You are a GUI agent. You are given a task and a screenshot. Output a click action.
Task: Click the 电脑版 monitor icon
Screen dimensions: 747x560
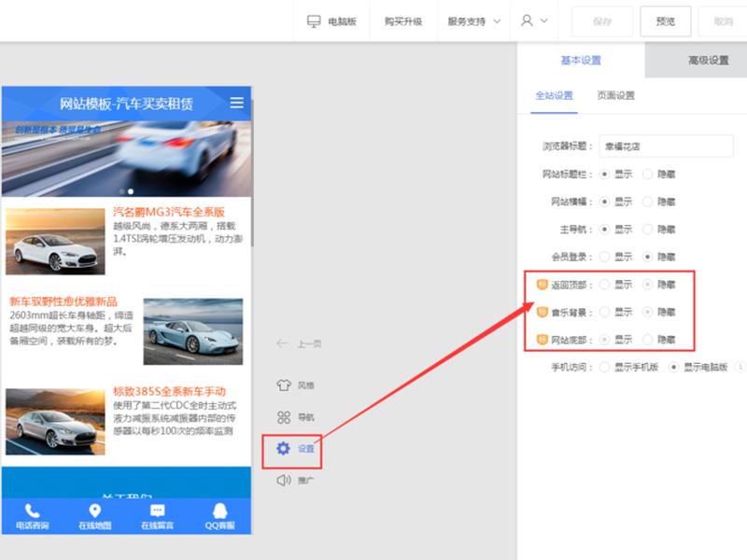point(314,21)
